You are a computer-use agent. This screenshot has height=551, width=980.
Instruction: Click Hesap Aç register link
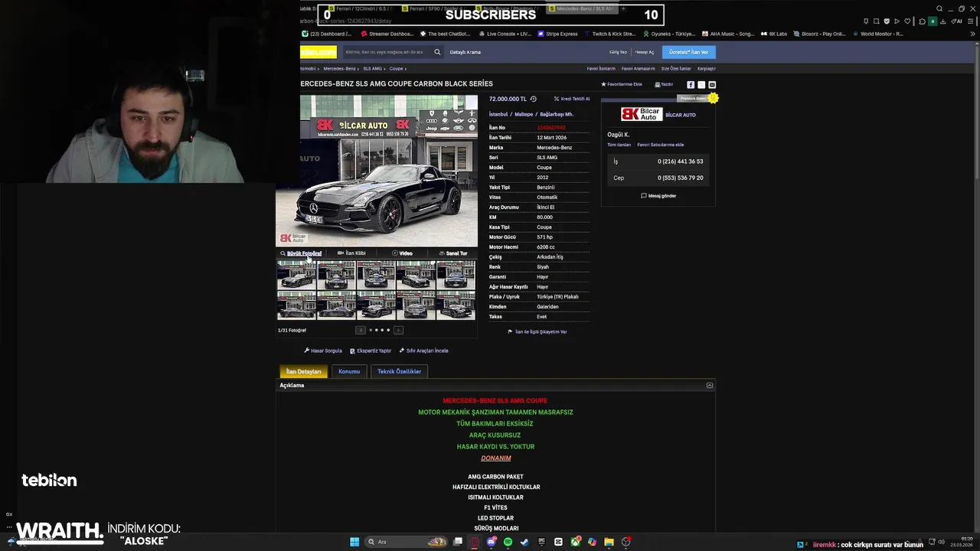tap(645, 52)
